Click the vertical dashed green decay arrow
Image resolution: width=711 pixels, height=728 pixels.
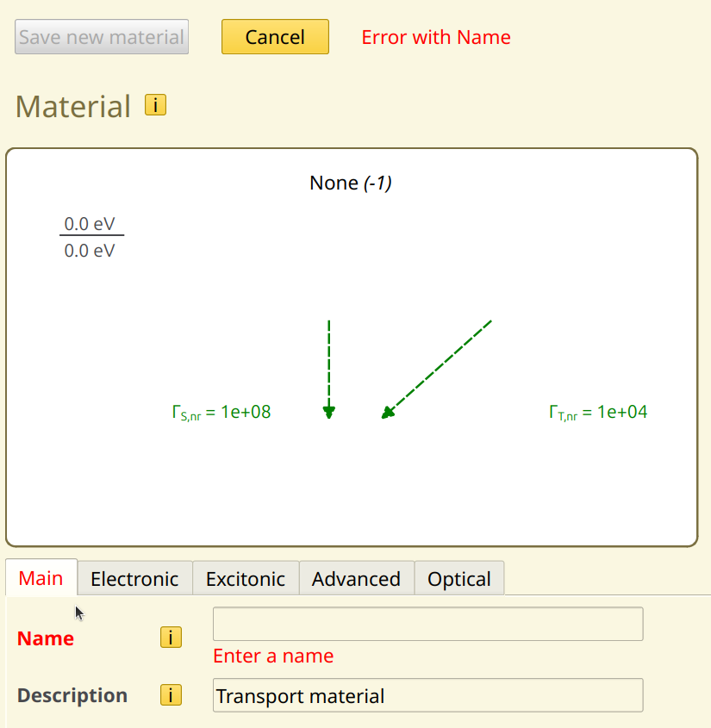pyautogui.click(x=329, y=366)
